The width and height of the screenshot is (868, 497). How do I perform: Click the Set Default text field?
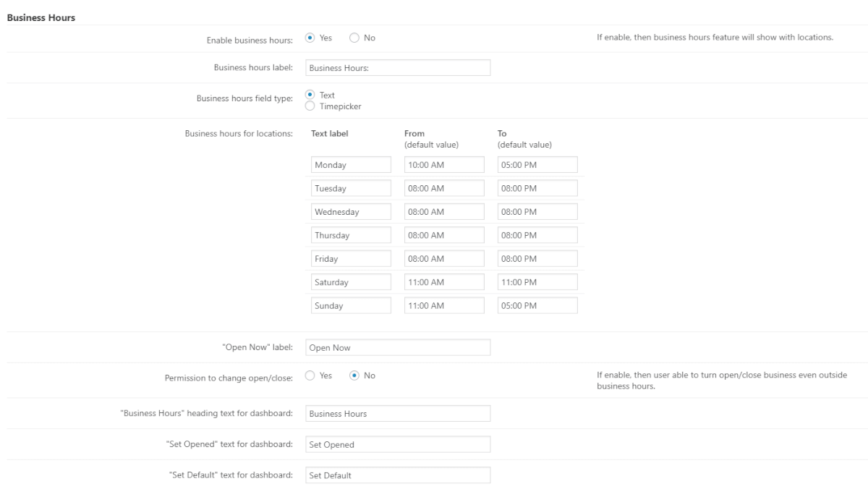coord(398,475)
